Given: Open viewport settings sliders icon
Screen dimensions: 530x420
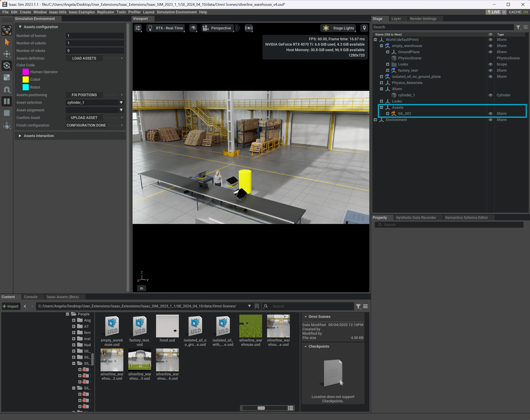Looking at the screenshot, I should coord(138,28).
